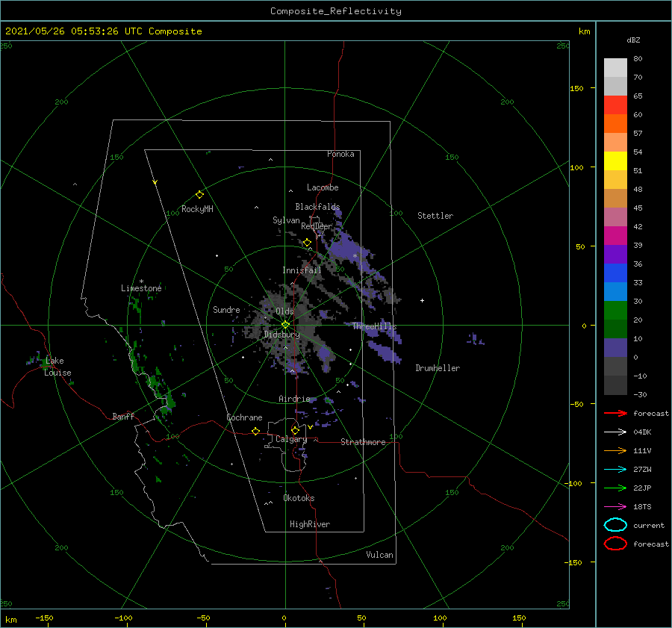Click the Drumheller label

[x=438, y=368]
